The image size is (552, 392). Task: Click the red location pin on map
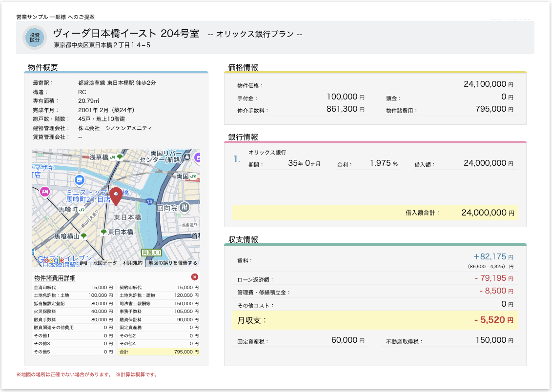[116, 196]
